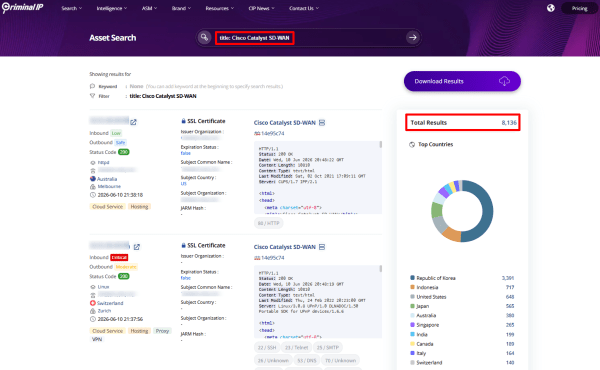Open external link icon for Australia result
Image resolution: width=600 pixels, height=370 pixels.
pyautogui.click(x=133, y=122)
